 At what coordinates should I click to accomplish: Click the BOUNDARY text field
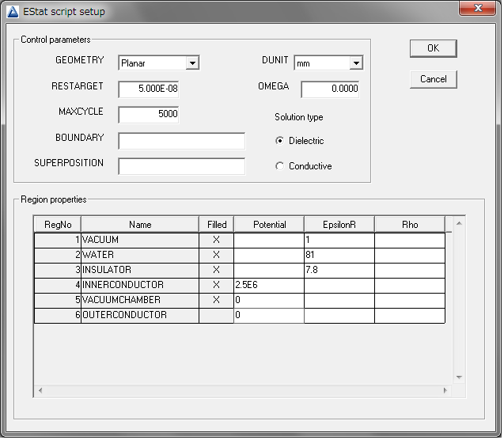[181, 141]
